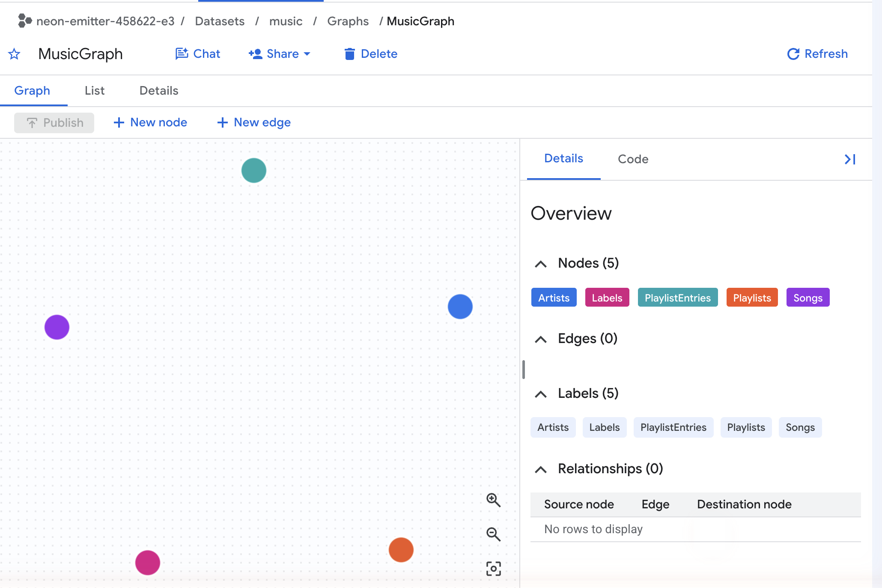Add a New node

coord(150,122)
